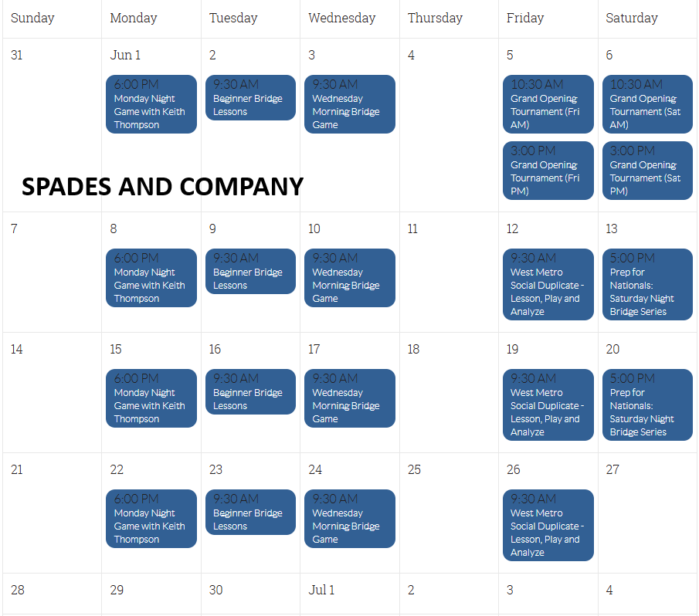
Task: Open Beginner Bridge Lessons on June 16
Action: coord(250,391)
